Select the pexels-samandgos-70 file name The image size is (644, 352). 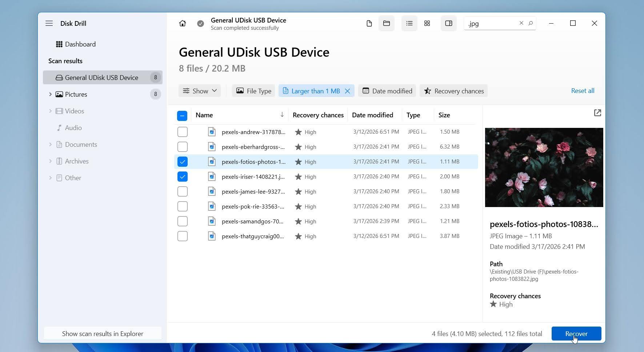coord(252,221)
